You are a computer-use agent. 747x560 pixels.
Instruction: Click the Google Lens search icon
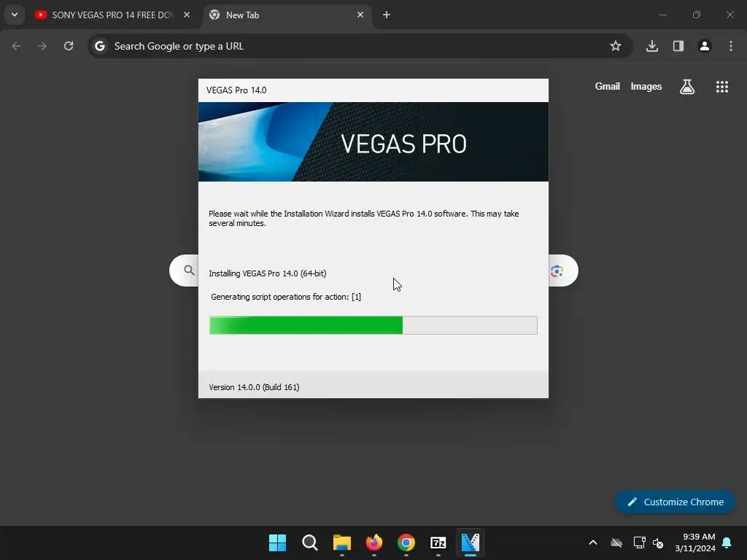[557, 271]
